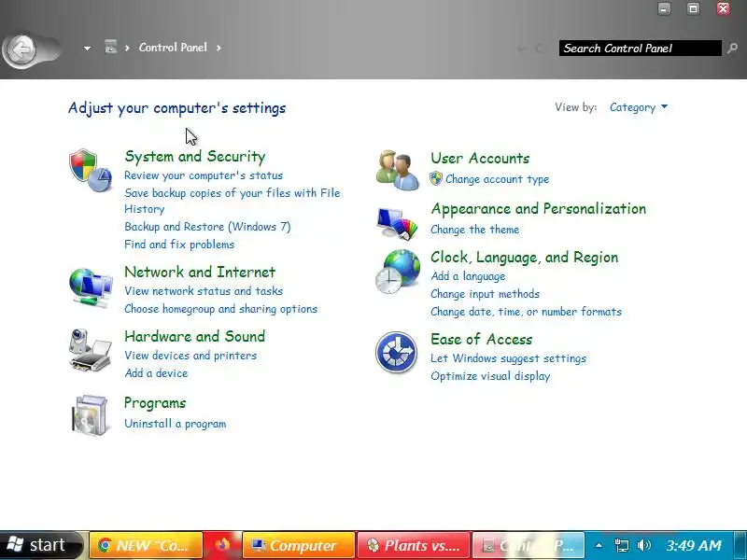The image size is (747, 560).
Task: Open Choose homegroup and sharing options
Action: pyautogui.click(x=220, y=309)
